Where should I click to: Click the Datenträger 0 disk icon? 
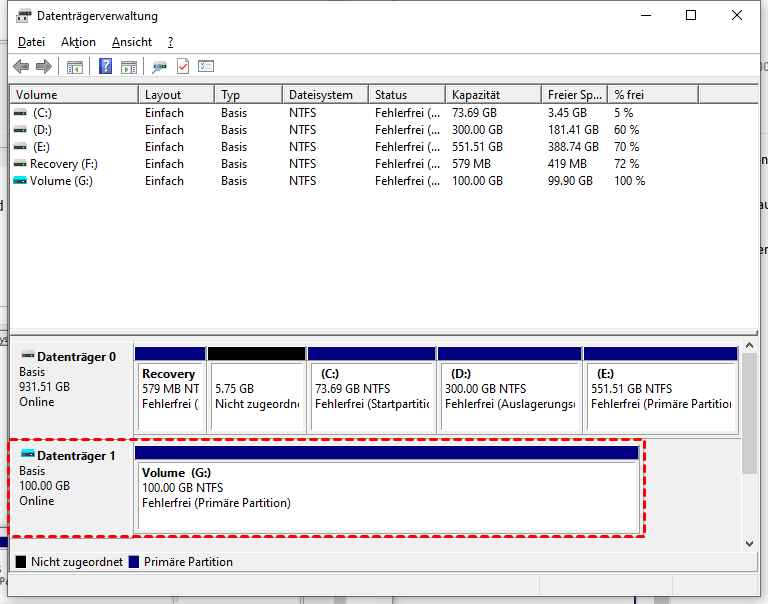28,355
